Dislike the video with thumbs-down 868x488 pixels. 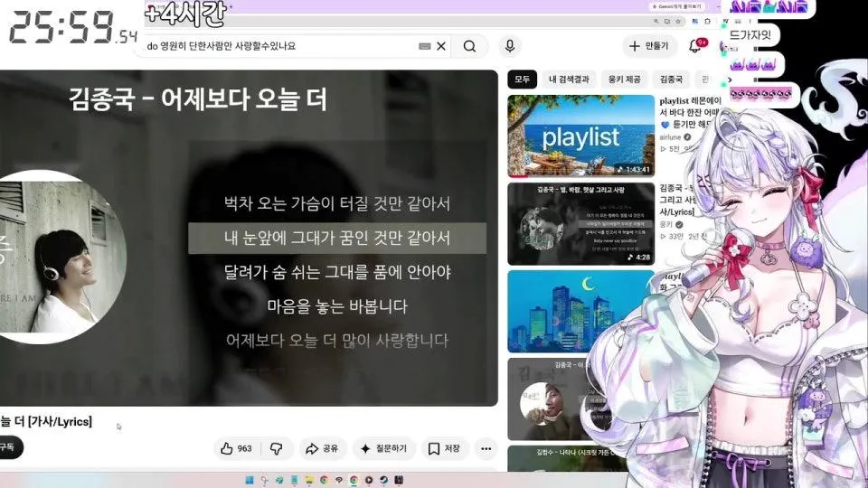coord(276,449)
